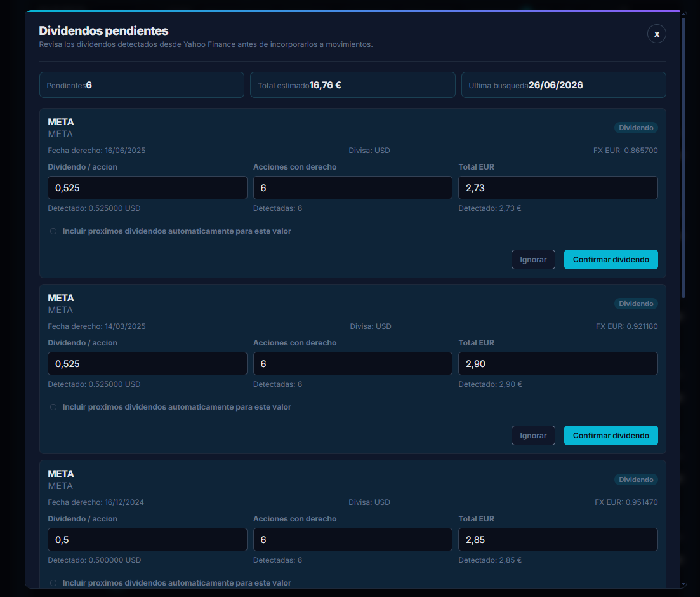Edit Dividendo / accion field in 16/06/2025 card
Viewport: 700px width, 597px height.
click(x=147, y=188)
